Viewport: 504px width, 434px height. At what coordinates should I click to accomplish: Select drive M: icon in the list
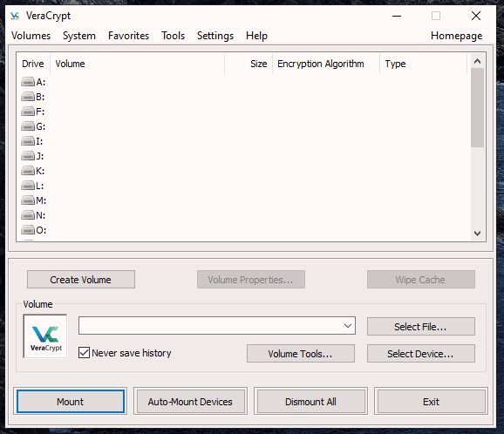tap(28, 200)
